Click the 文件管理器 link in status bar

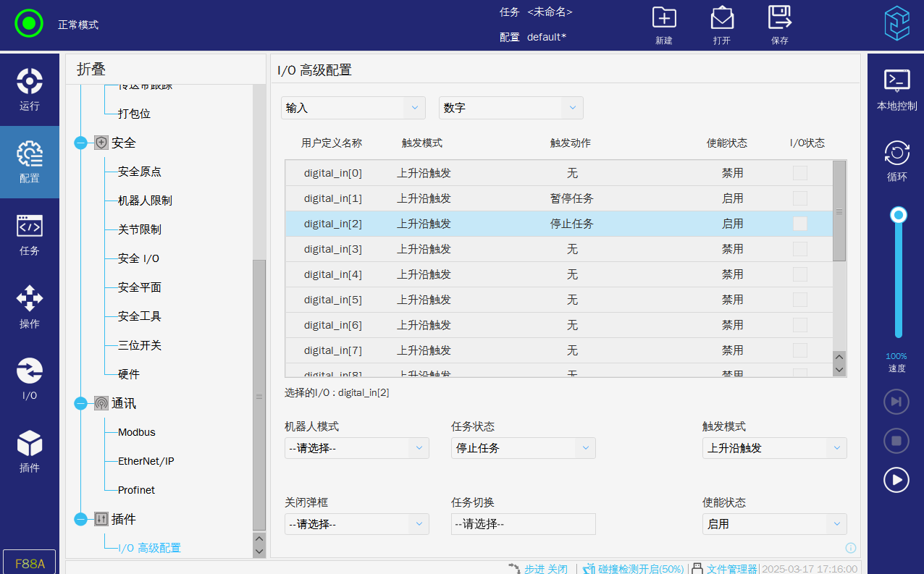click(731, 569)
